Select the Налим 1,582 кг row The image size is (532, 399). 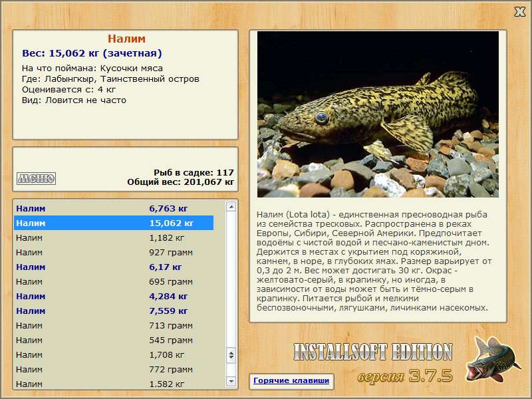(114, 384)
